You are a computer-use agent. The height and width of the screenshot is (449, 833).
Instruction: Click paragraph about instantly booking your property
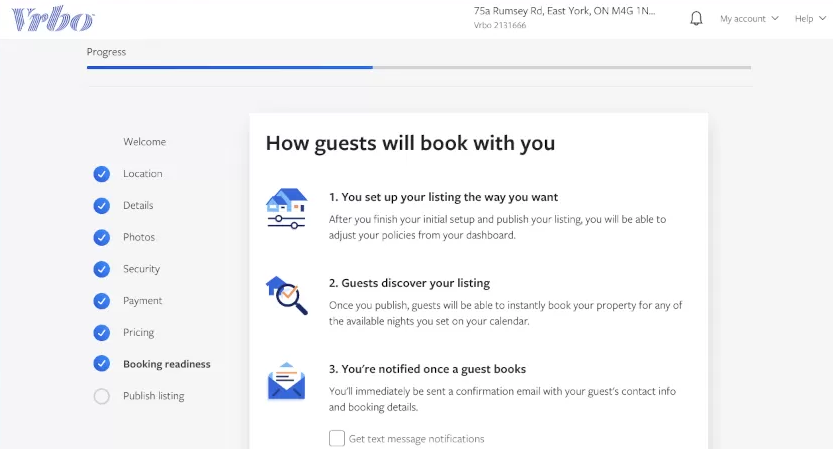coord(505,313)
